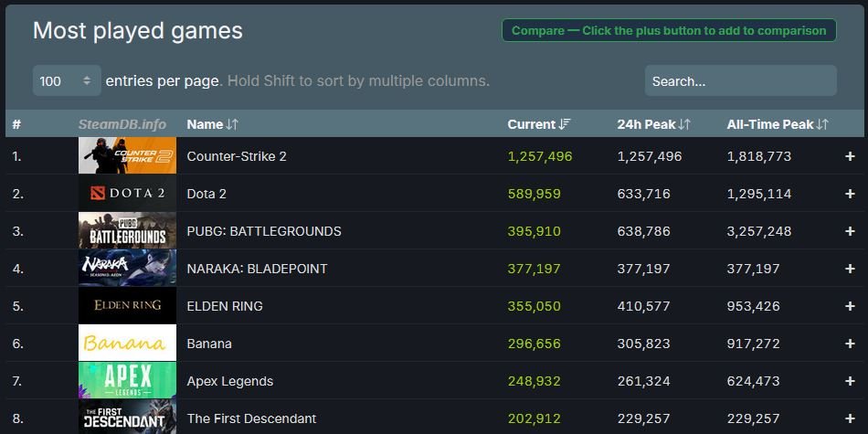Click plus icon for PUBG: BATTLEGROUNDS row

850,231
